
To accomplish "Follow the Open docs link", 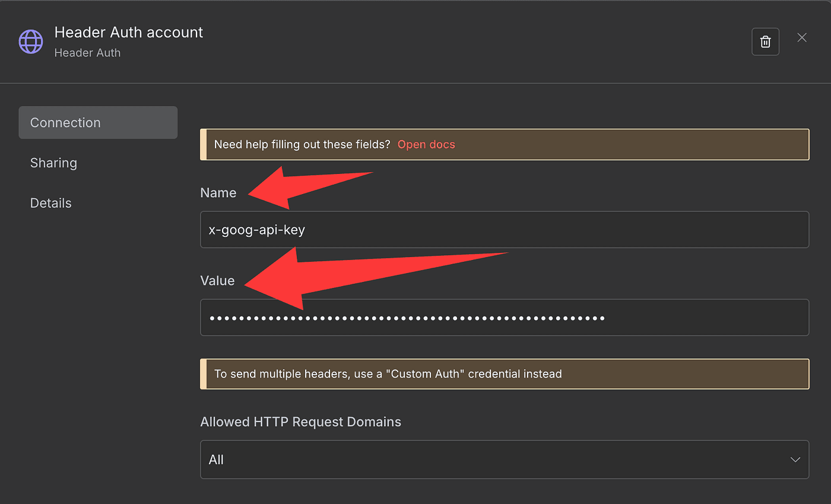I will point(426,144).
